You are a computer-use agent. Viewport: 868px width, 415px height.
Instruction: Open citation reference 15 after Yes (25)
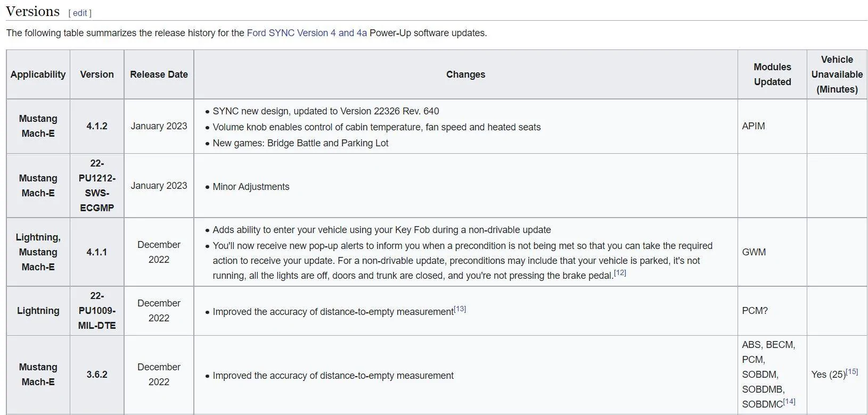coord(852,372)
